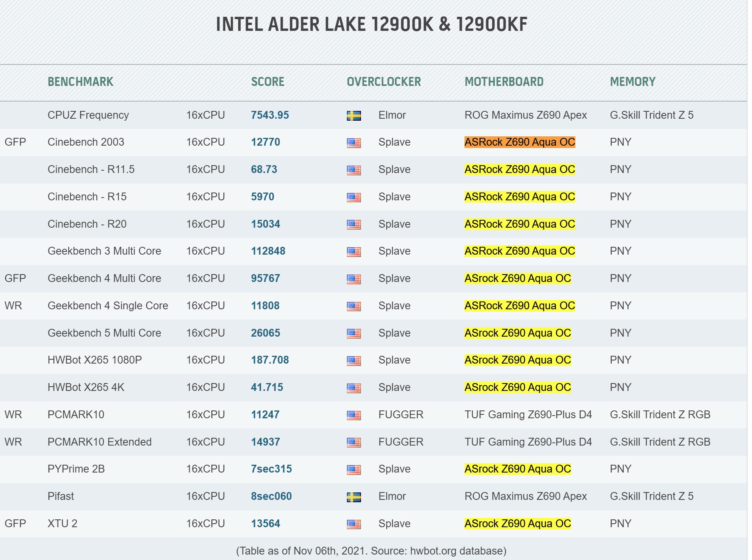This screenshot has width=752, height=560.
Task: Click the US flag in the Cinebench - R11.5 row
Action: click(354, 170)
